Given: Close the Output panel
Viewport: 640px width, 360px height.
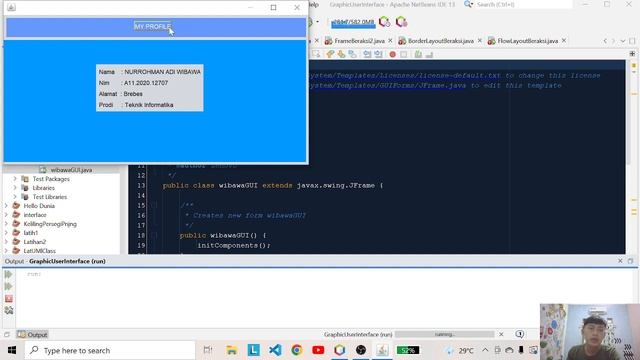Looking at the screenshot, I should pyautogui.click(x=620, y=261).
